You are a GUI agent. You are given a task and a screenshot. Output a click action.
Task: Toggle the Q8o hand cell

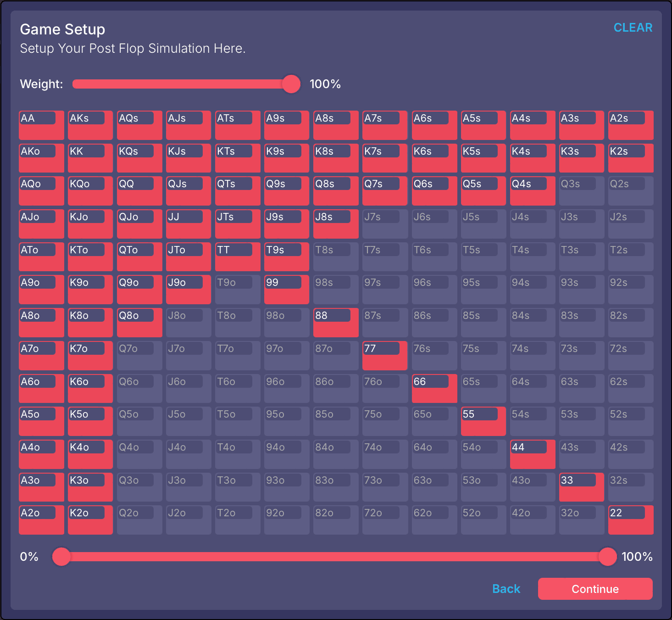[139, 323]
